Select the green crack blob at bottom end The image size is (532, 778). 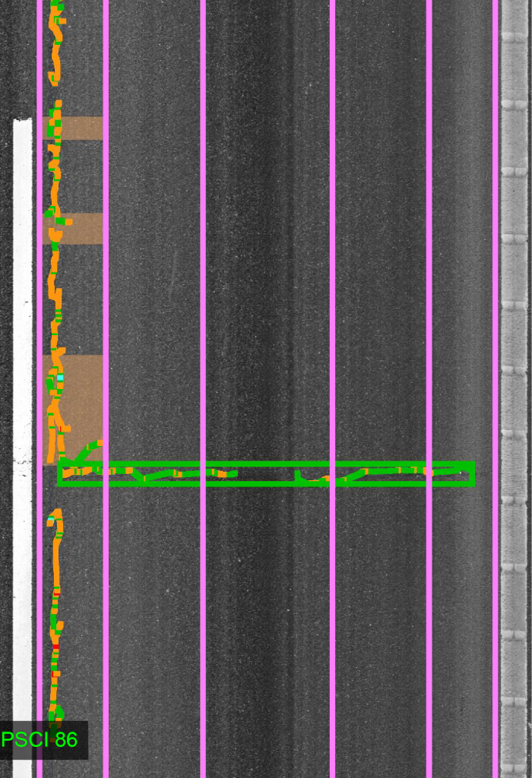pyautogui.click(x=56, y=713)
